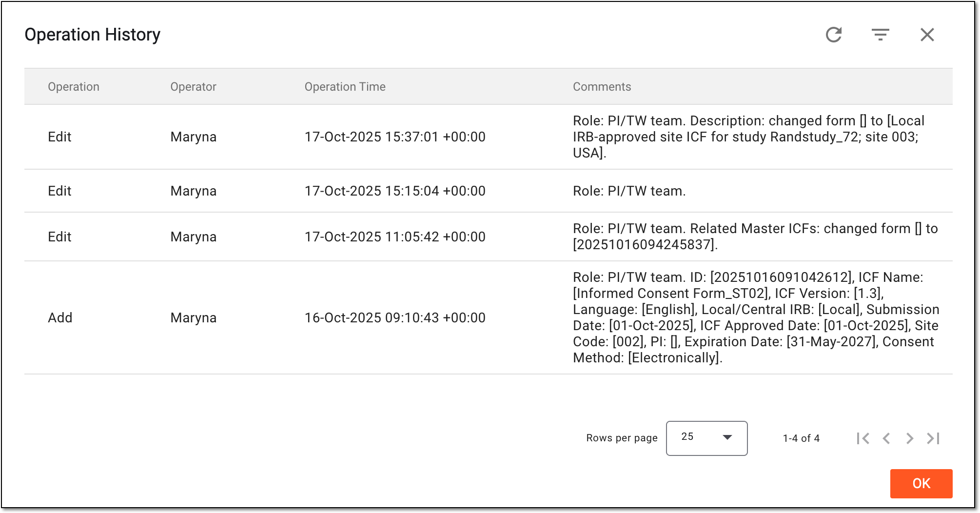Click the Operation column header
Image resolution: width=980 pixels, height=513 pixels.
pos(74,87)
